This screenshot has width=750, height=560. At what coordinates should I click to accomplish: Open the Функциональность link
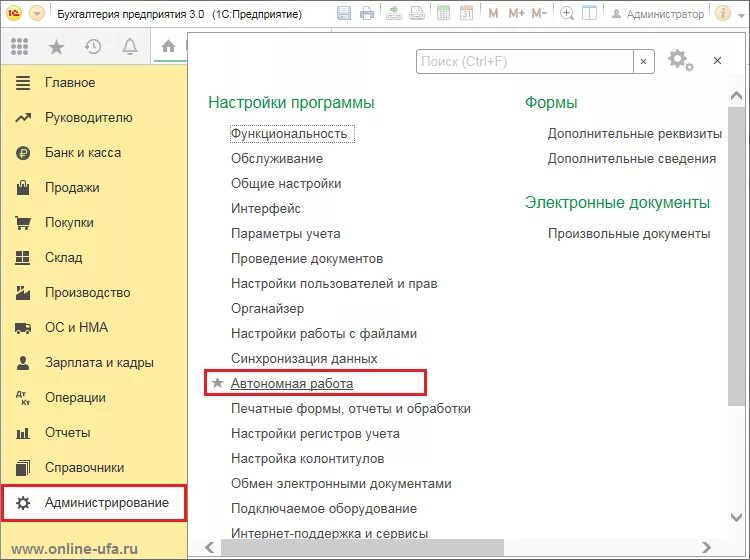[289, 133]
